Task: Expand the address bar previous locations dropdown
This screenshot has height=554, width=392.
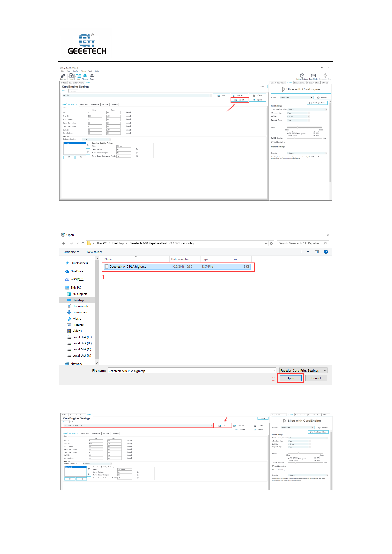Action: pyautogui.click(x=266, y=243)
